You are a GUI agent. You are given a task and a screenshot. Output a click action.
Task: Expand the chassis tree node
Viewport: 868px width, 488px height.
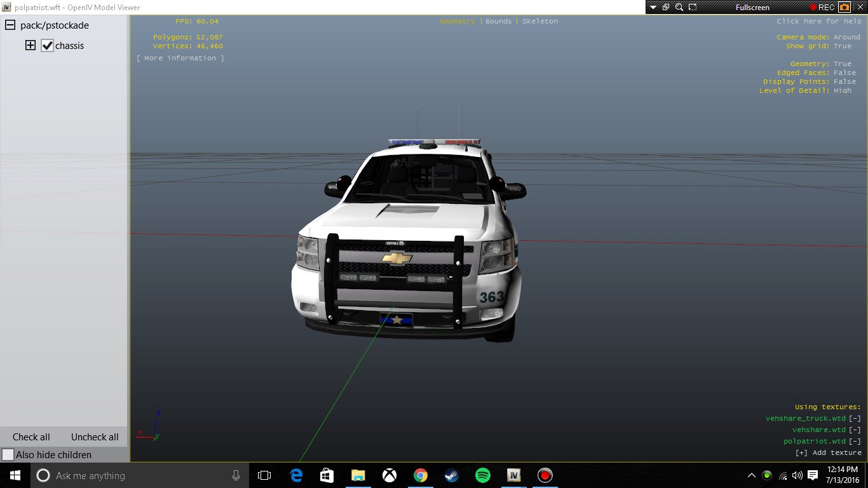(x=30, y=46)
